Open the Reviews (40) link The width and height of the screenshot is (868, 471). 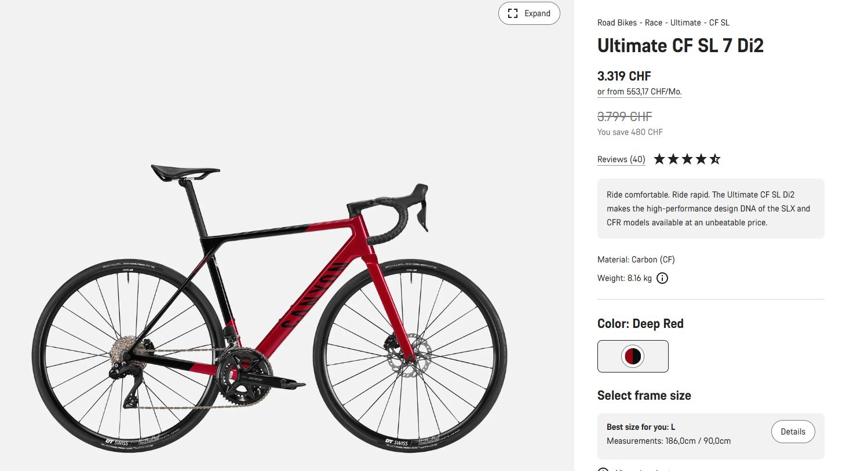coord(621,159)
